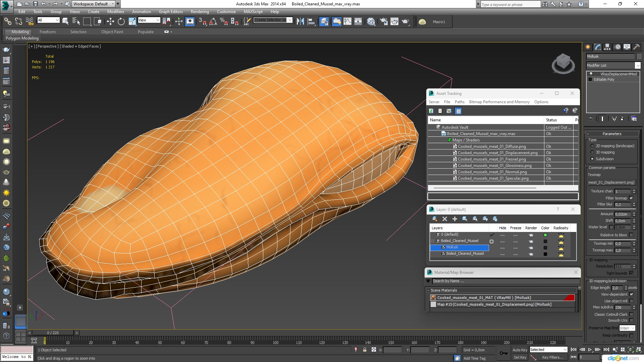The height and width of the screenshot is (362, 644).
Task: Toggle Tight bounds checkbox
Action: pyautogui.click(x=631, y=273)
